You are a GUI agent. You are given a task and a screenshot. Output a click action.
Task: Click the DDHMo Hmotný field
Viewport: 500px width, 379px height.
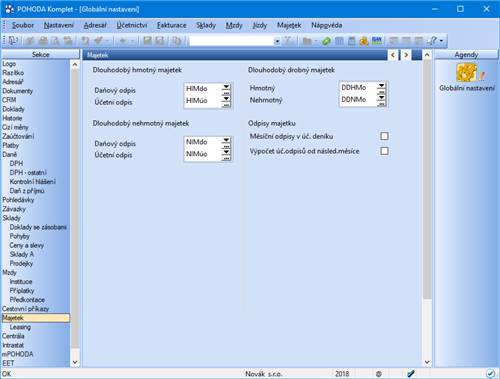[x=358, y=87]
